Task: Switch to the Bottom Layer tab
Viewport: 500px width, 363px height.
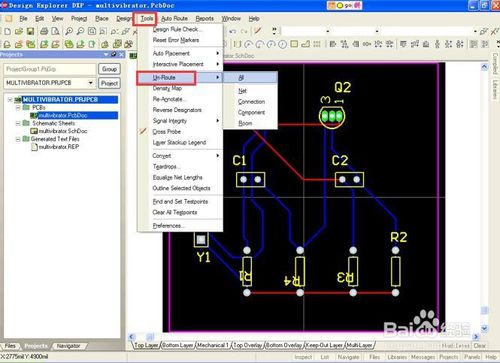Action: point(178,345)
